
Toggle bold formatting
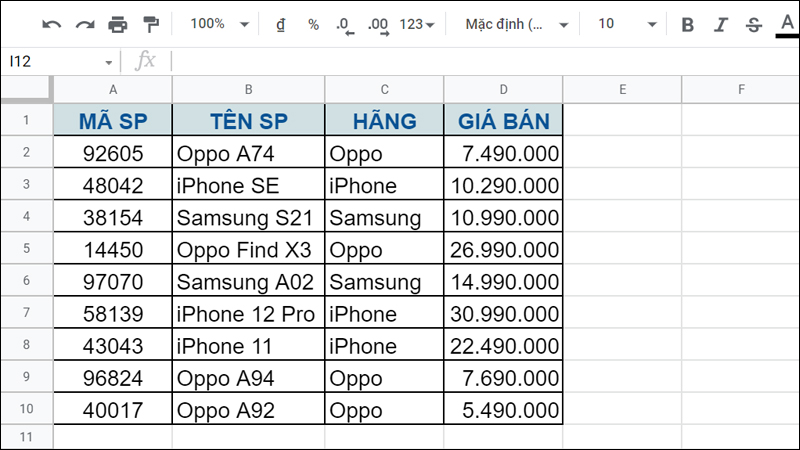click(687, 24)
